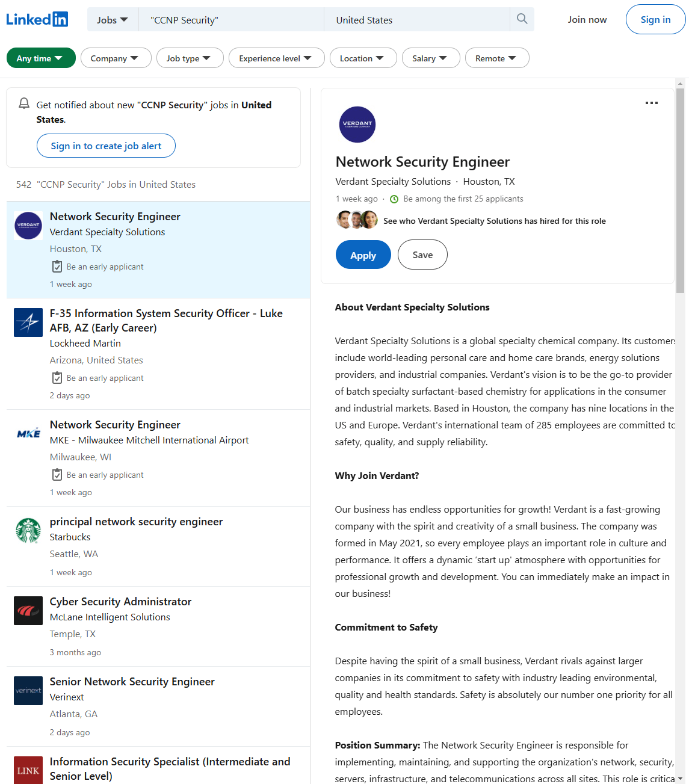Open Verdant Specialty Solutions company link in details

point(393,181)
